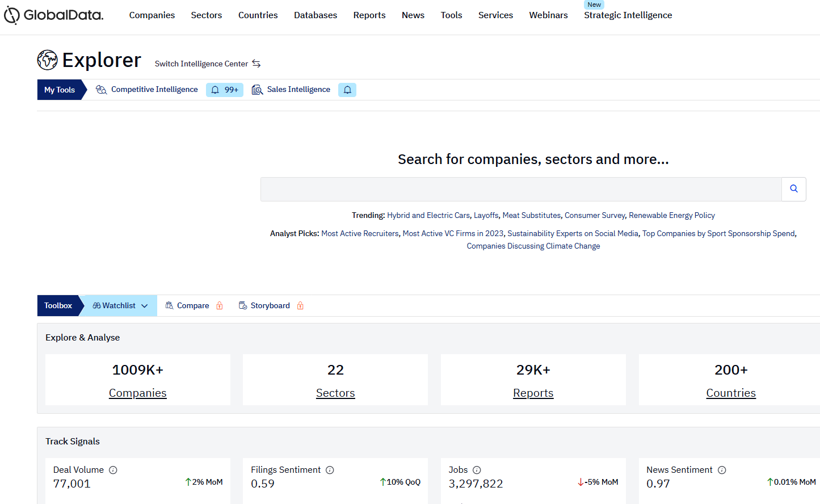Image resolution: width=820 pixels, height=504 pixels.
Task: Select the My Tools tab
Action: (60, 90)
